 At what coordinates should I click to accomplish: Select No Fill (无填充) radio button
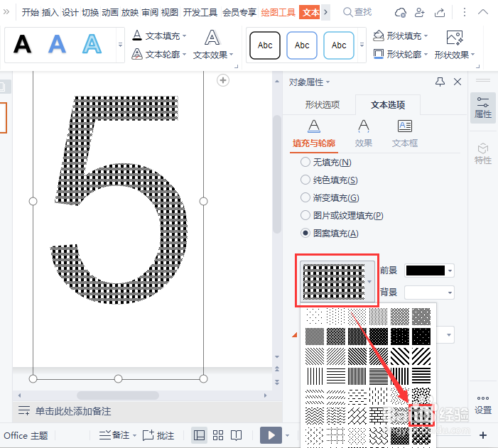[x=305, y=163]
